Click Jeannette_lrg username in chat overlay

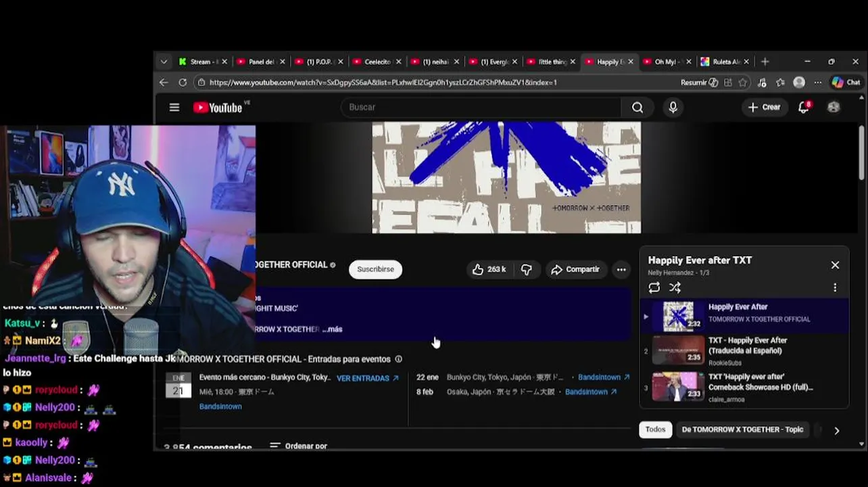[x=36, y=358]
